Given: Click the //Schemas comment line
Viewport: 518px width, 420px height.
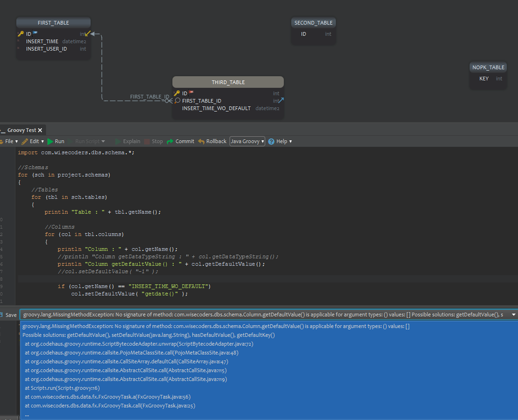Looking at the screenshot, I should point(33,167).
